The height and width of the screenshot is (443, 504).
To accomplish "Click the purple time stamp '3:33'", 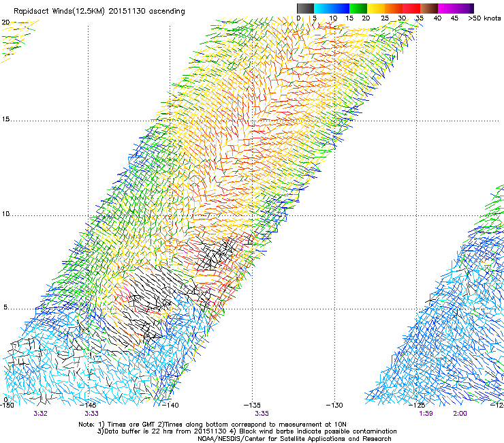I will click(92, 414).
